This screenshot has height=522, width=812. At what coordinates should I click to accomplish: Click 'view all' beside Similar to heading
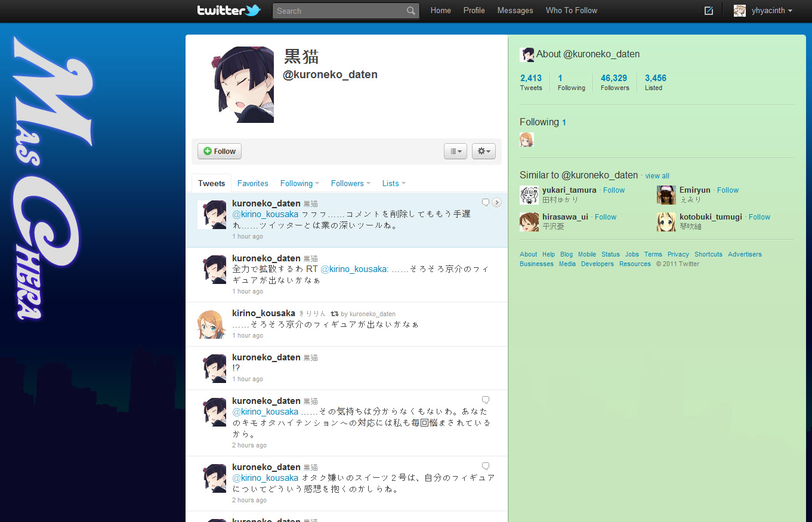[657, 176]
